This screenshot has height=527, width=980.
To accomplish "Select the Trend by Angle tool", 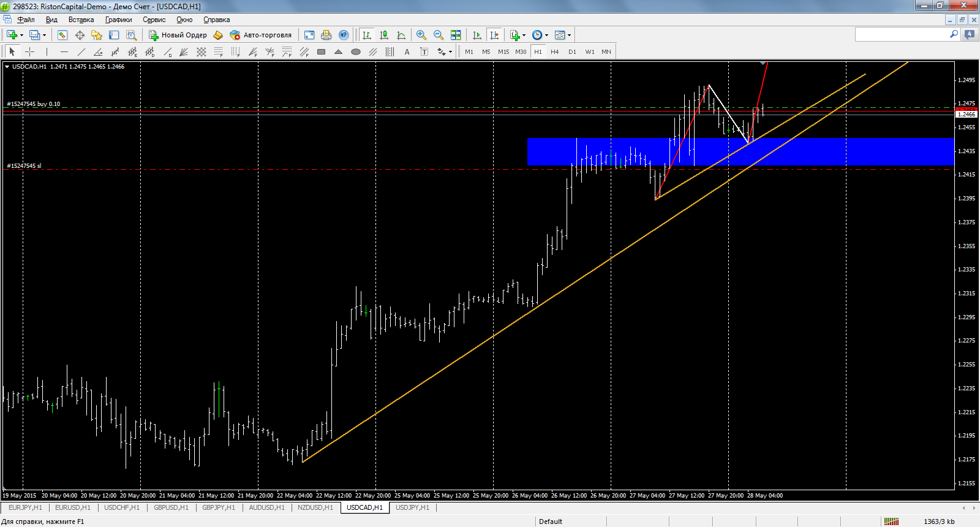I will [x=98, y=52].
